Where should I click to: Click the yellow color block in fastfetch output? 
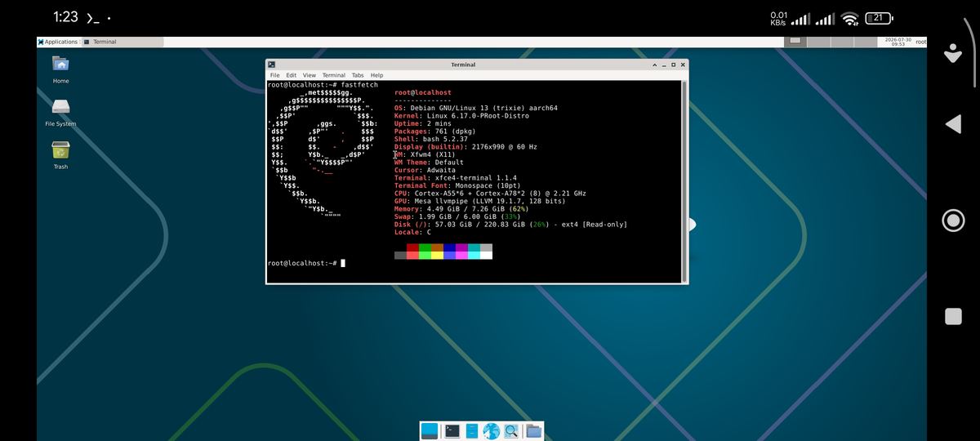point(437,256)
